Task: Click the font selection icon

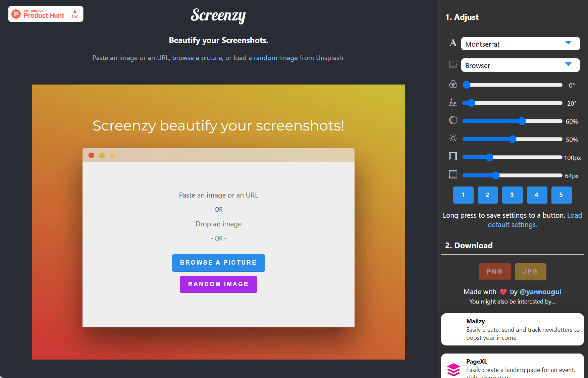Action: tap(453, 43)
